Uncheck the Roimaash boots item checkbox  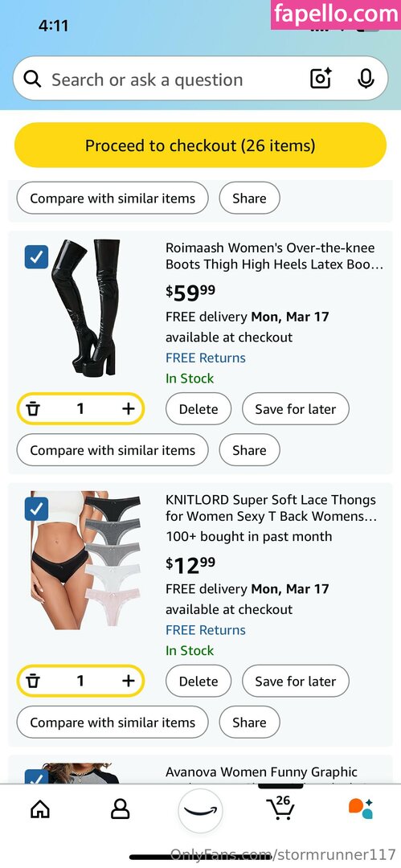[x=36, y=257]
